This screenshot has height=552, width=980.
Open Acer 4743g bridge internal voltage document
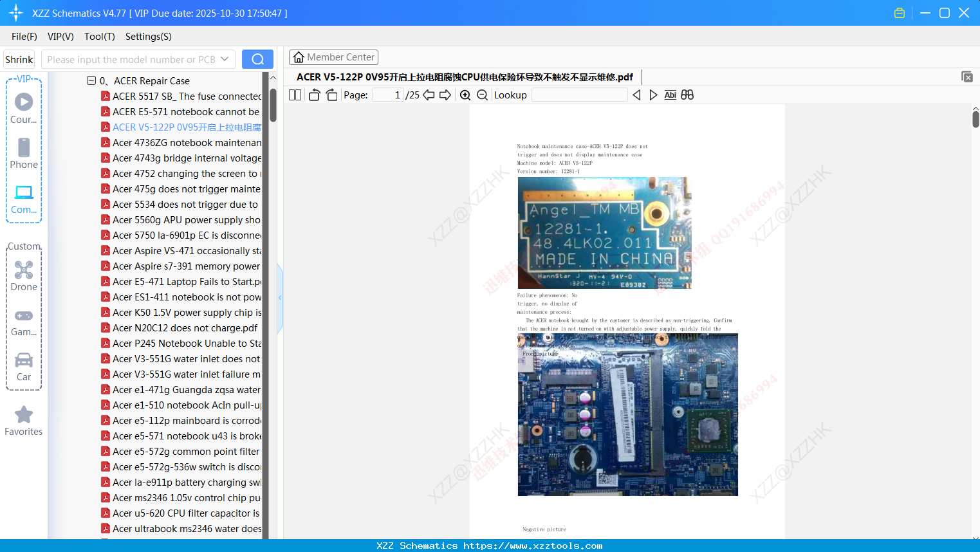(181, 158)
